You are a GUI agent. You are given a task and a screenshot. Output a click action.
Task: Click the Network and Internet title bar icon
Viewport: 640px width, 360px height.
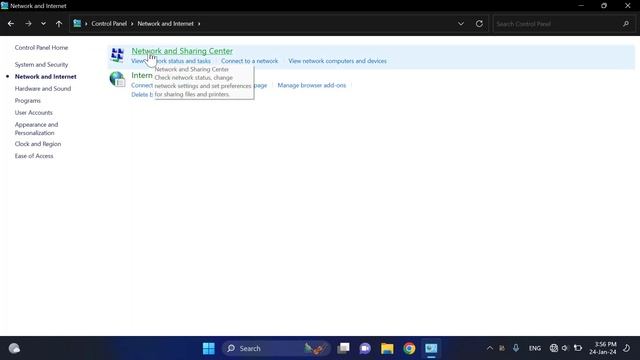point(4,6)
